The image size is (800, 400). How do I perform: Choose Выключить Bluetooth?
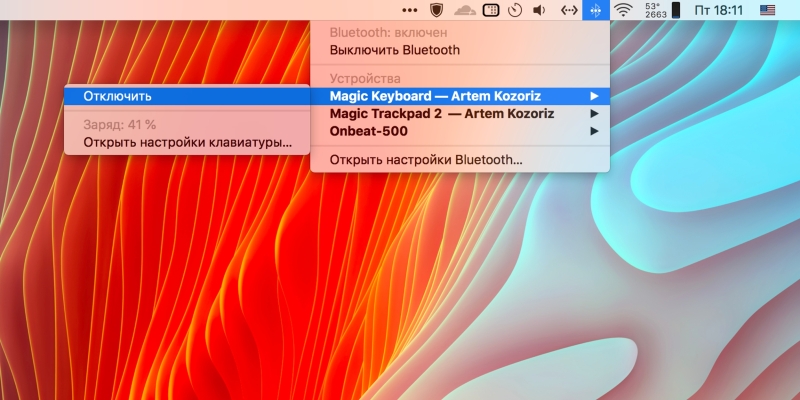click(x=460, y=50)
